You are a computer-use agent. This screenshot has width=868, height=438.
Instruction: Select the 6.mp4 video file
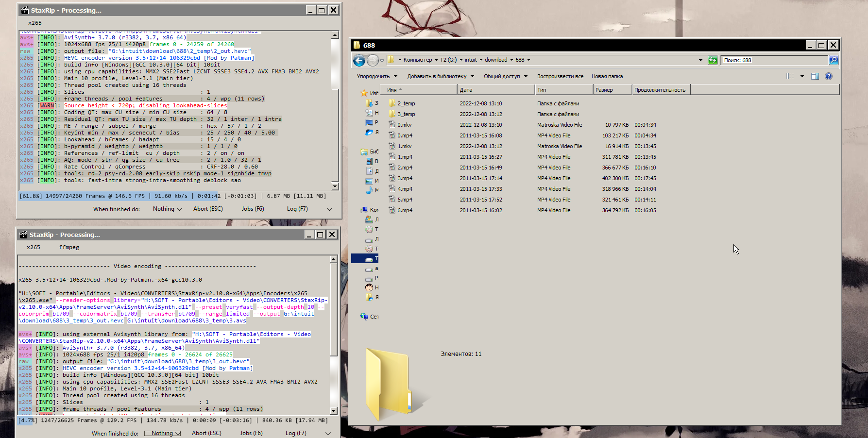[405, 210]
